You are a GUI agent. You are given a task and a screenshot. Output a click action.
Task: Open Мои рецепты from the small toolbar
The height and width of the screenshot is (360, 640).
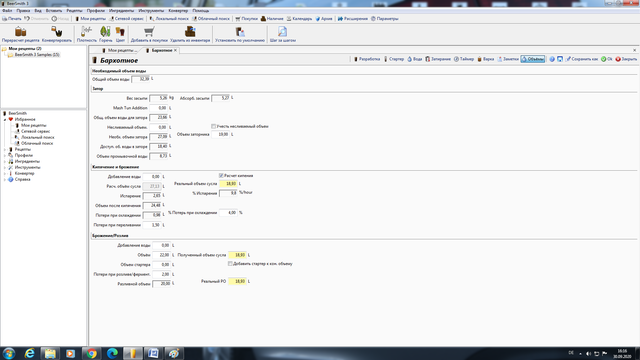pyautogui.click(x=91, y=19)
